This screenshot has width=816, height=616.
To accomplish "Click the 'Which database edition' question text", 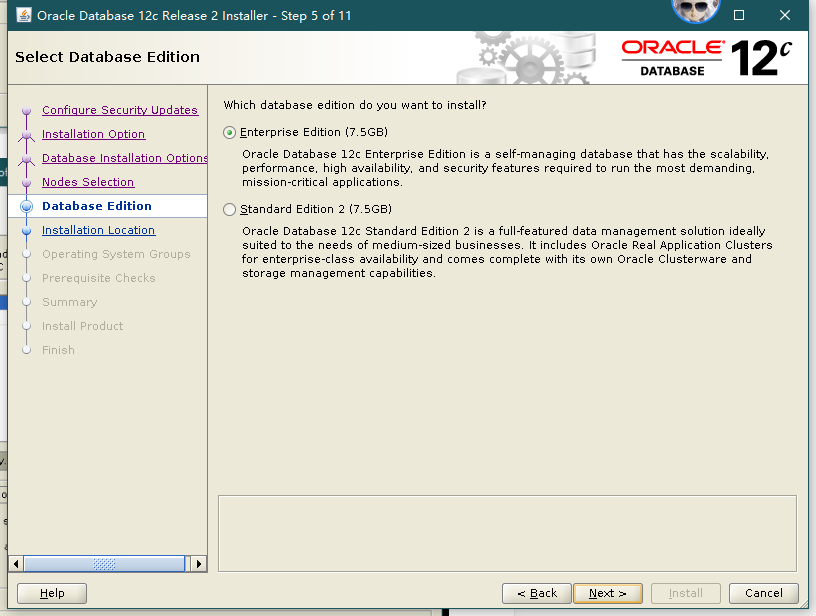I will coord(355,105).
